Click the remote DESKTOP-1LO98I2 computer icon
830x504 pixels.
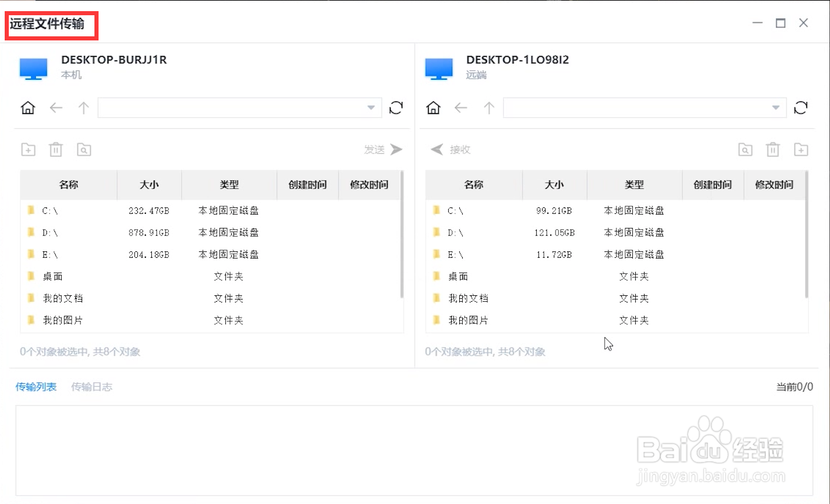point(439,67)
